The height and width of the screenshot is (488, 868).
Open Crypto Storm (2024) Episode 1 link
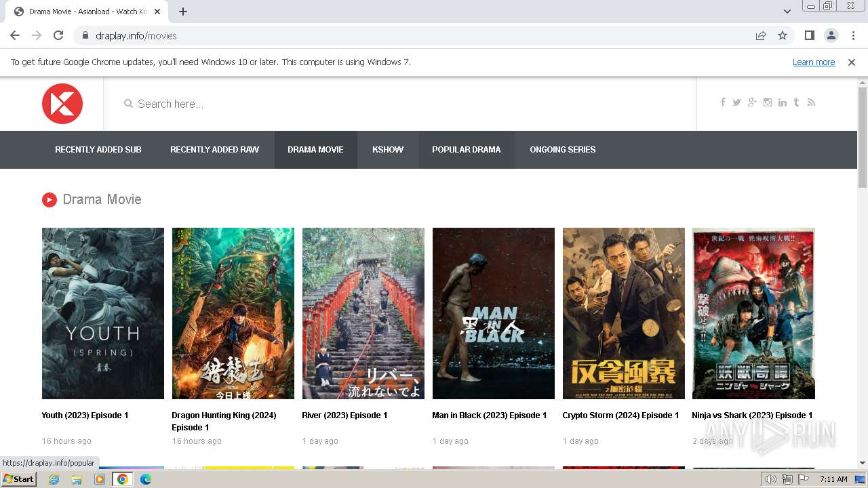[620, 415]
